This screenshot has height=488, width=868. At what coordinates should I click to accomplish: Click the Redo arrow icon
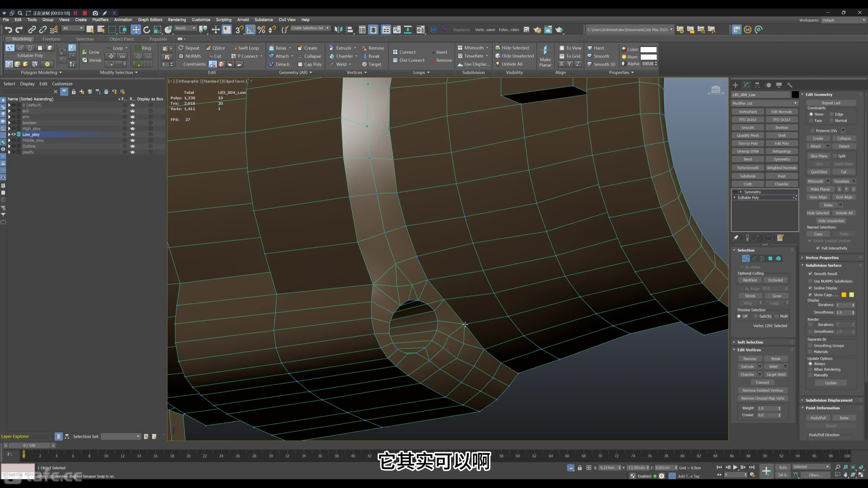pyautogui.click(x=19, y=30)
